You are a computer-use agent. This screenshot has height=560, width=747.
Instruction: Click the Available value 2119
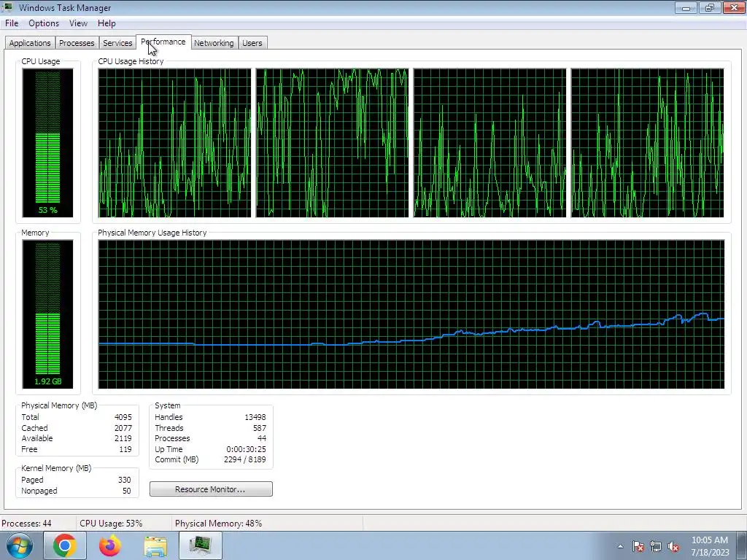coord(123,438)
